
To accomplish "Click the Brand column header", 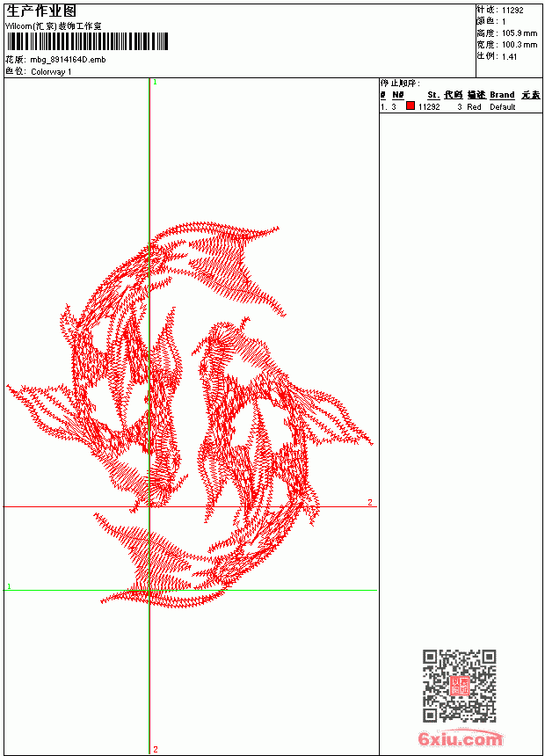I will click(502, 95).
